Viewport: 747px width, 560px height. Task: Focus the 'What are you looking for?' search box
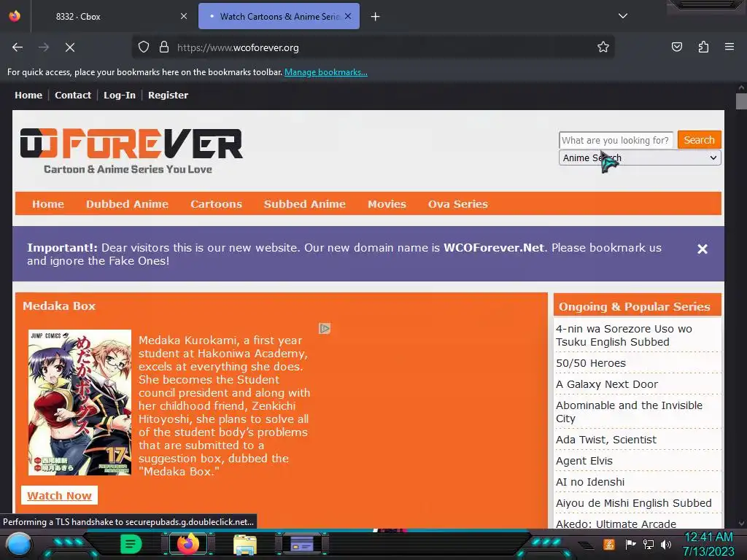tap(616, 140)
